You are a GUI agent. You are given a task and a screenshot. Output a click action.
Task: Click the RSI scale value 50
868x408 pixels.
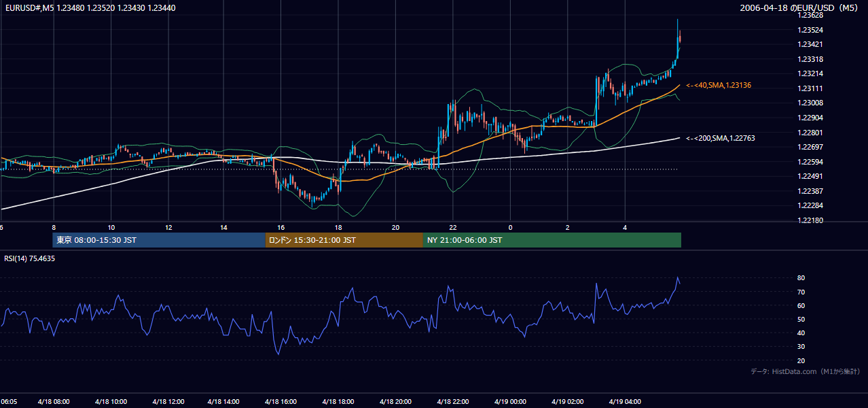point(801,319)
